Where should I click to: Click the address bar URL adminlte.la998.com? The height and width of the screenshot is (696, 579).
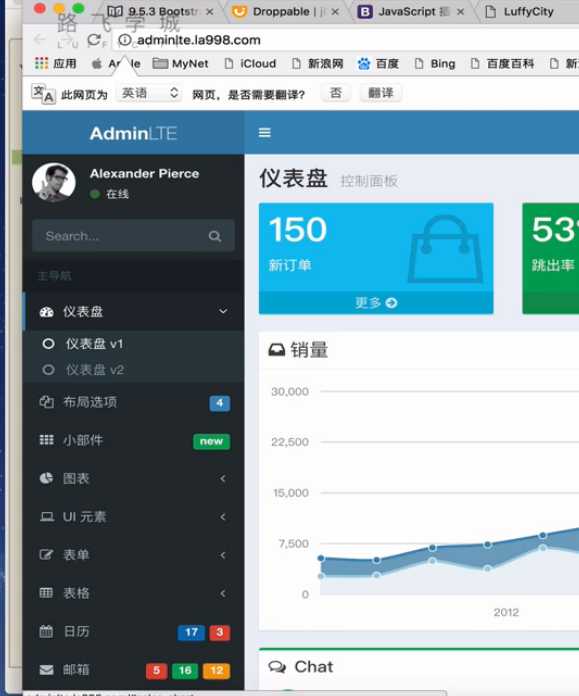click(x=198, y=40)
